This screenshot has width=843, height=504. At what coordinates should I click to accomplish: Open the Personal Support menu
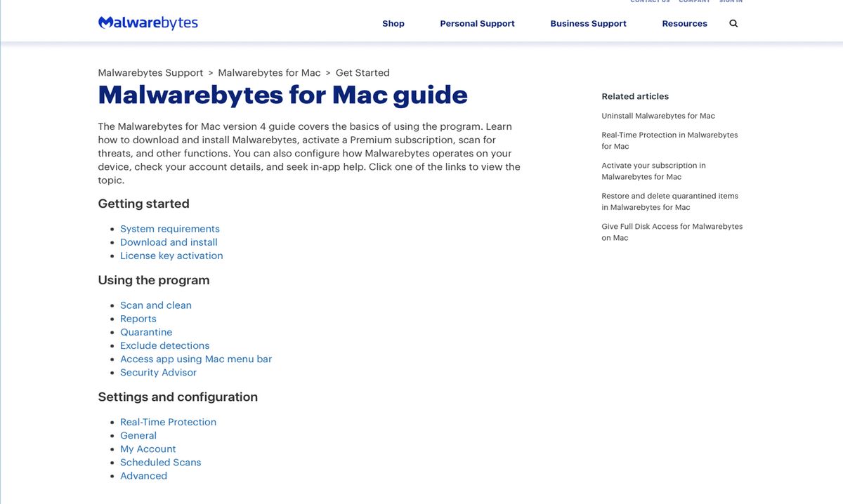477,23
